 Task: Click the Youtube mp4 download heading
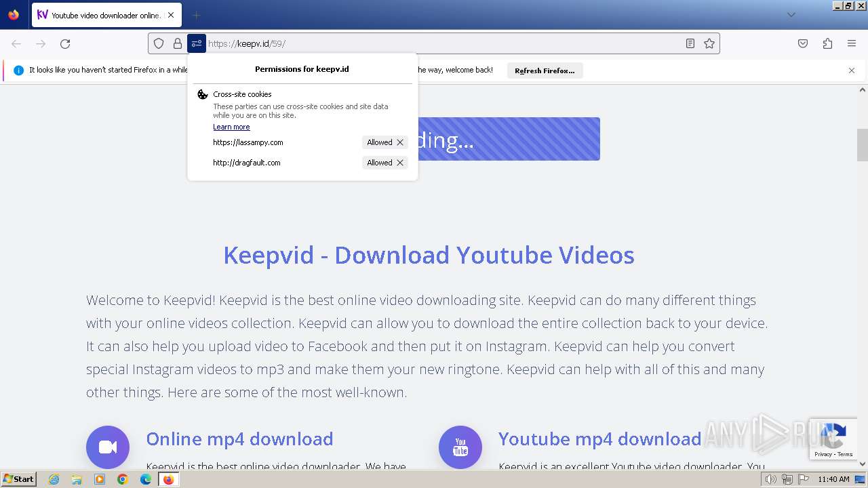(599, 439)
